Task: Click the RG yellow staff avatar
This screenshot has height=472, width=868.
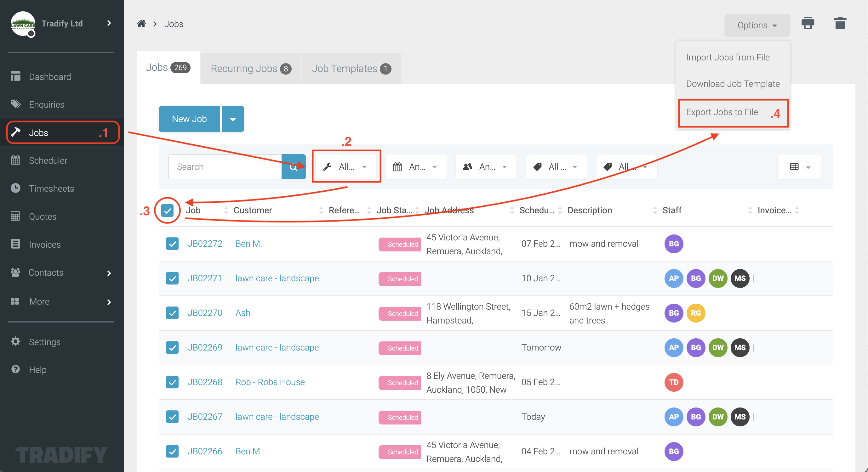Action: click(695, 313)
